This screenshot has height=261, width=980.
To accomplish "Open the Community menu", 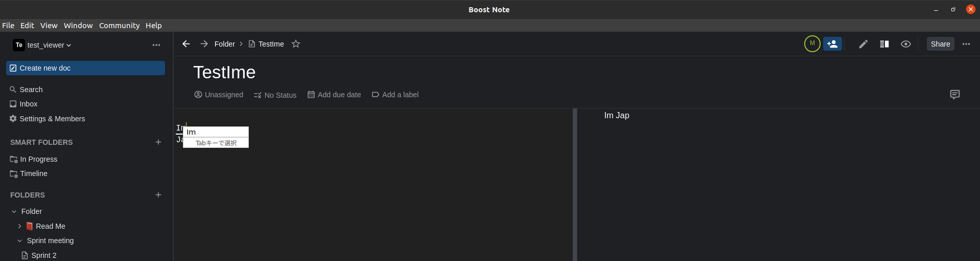I will tap(120, 26).
